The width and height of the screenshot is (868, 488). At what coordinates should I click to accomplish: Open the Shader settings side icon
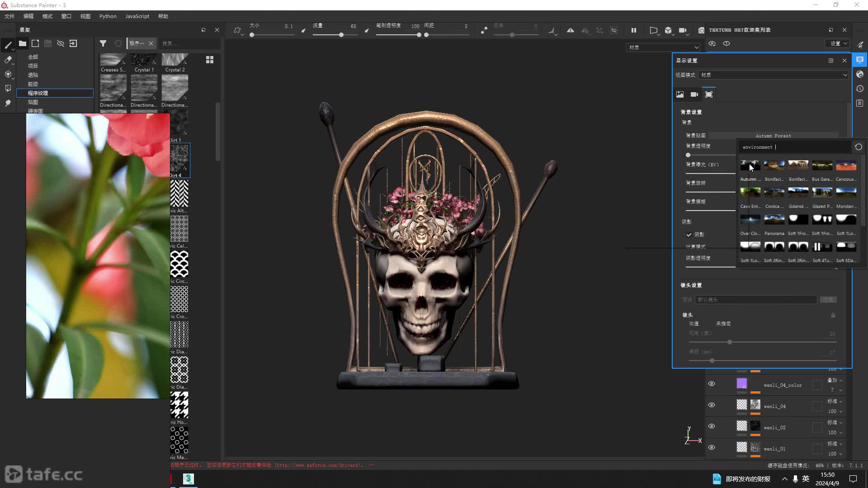pos(860,74)
